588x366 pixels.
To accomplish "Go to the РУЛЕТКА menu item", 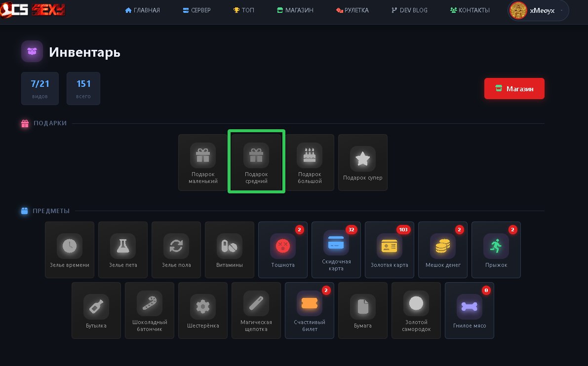I will coord(352,10).
